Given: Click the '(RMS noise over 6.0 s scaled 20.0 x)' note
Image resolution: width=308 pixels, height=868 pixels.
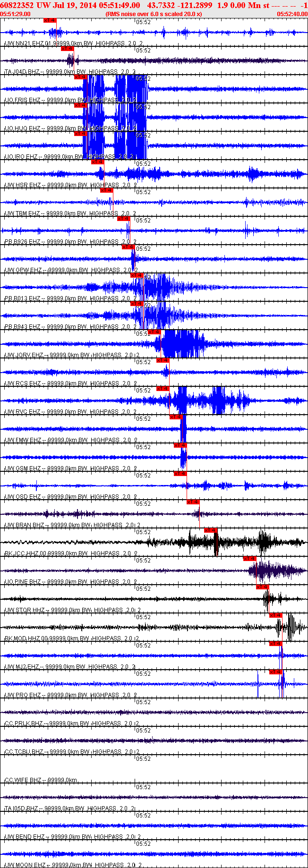Looking at the screenshot, I should point(154,14).
